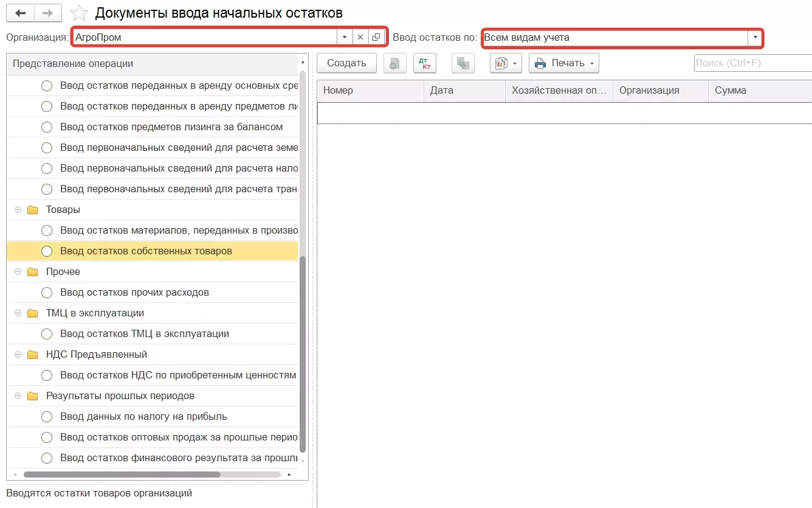Clear the Организация field with the X

click(x=360, y=38)
